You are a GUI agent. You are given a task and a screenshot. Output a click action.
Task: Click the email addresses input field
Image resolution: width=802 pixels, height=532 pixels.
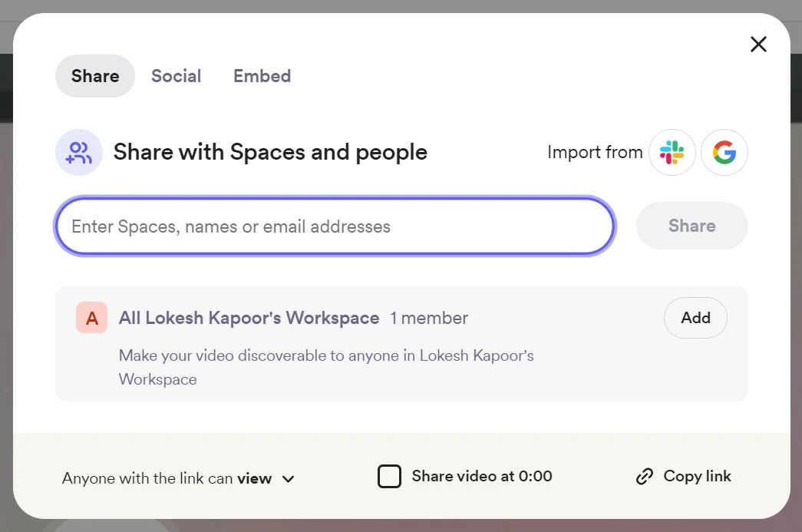(x=334, y=226)
